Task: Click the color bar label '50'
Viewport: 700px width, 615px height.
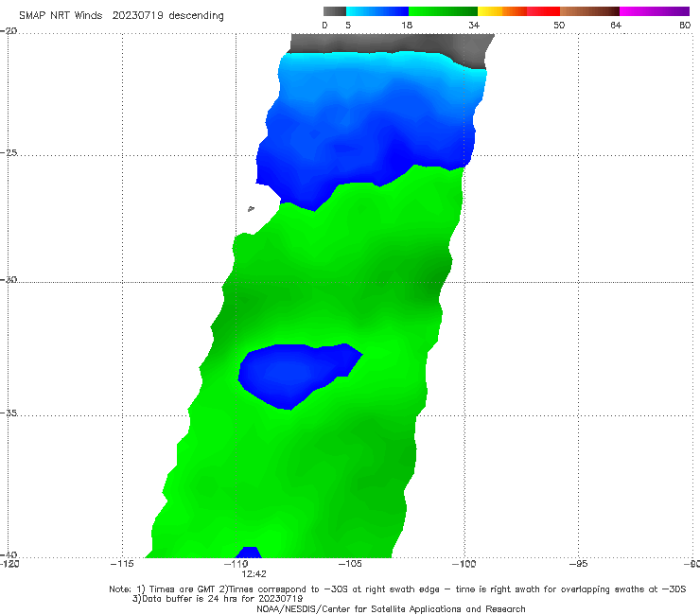Action: [x=559, y=25]
